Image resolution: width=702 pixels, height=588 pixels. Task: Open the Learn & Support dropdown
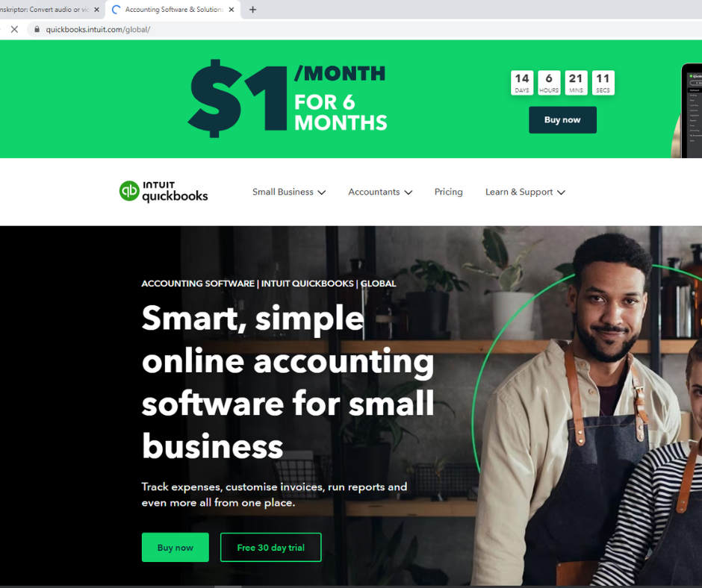tap(525, 192)
